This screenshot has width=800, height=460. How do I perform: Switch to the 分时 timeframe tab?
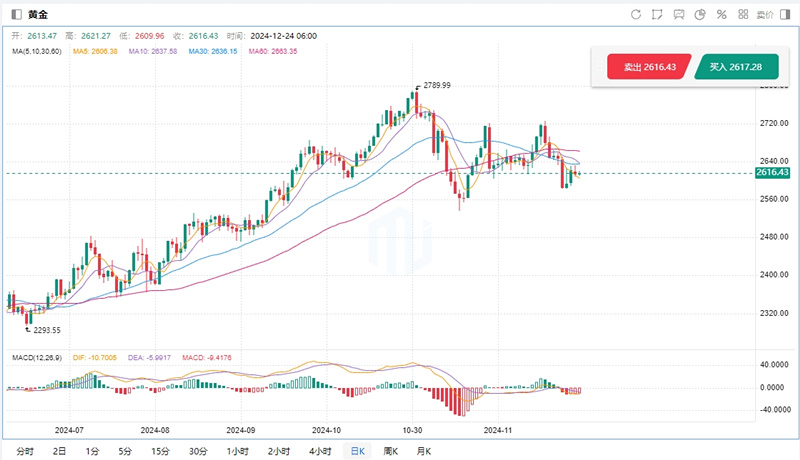tap(24, 451)
